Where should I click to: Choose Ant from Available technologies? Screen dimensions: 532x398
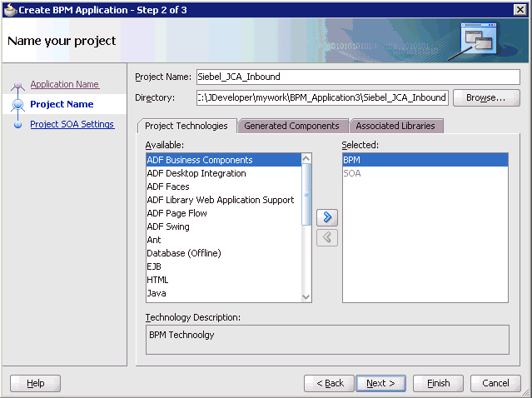click(224, 240)
